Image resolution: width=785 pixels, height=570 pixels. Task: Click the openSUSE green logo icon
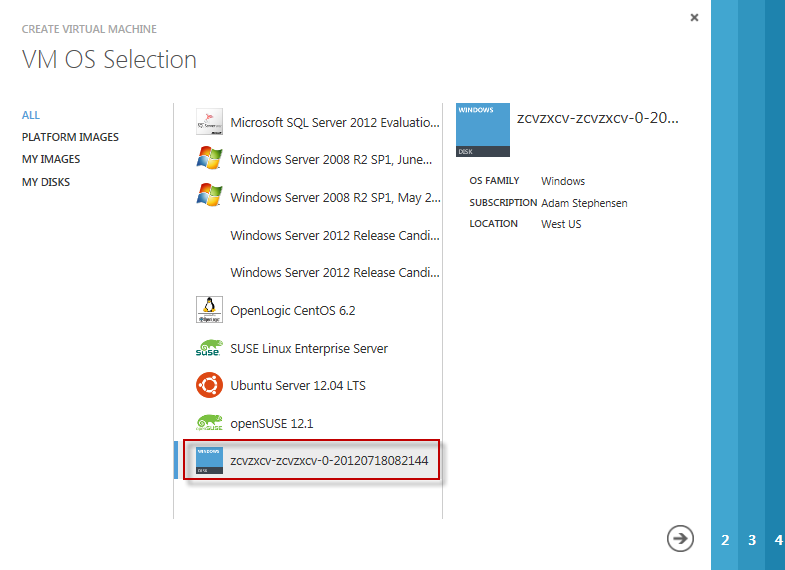click(209, 423)
